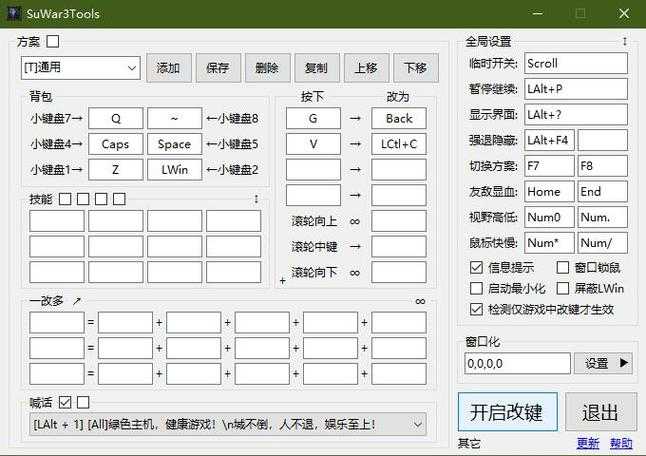Viewport: 646px width, 456px height.
Task: Click the infinity symbol beside 滚轮向下
Action: [355, 273]
